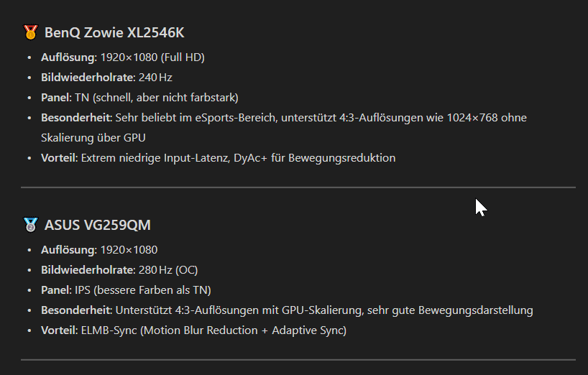This screenshot has height=375, width=588.
Task: Click the silver medal icon beside ASUS VG259QM
Action: tap(30, 225)
